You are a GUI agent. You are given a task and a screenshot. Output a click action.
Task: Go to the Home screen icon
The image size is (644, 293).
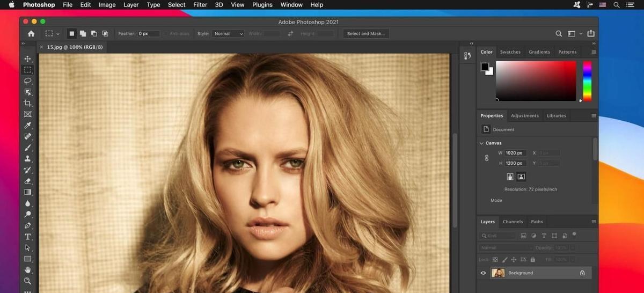[31, 33]
